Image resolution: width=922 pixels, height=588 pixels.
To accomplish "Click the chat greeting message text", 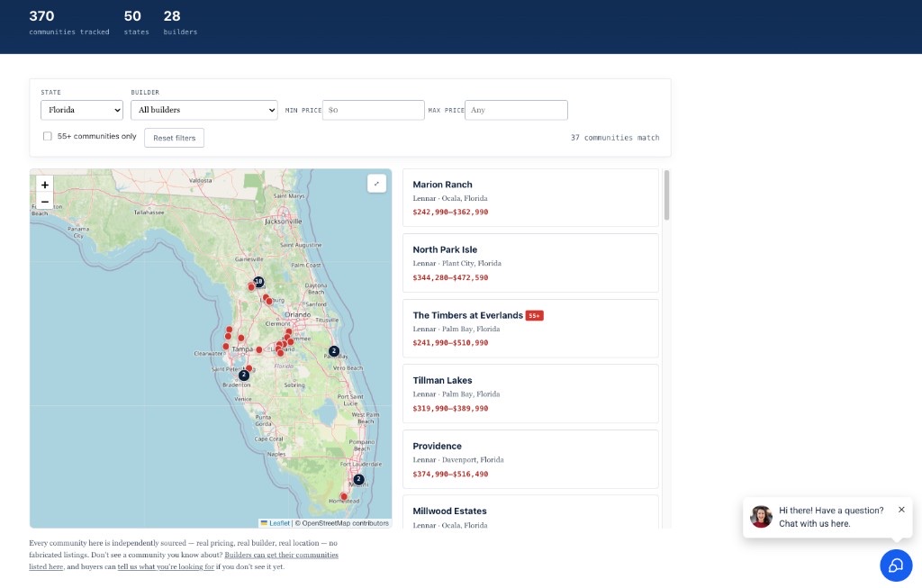I will [x=831, y=517].
